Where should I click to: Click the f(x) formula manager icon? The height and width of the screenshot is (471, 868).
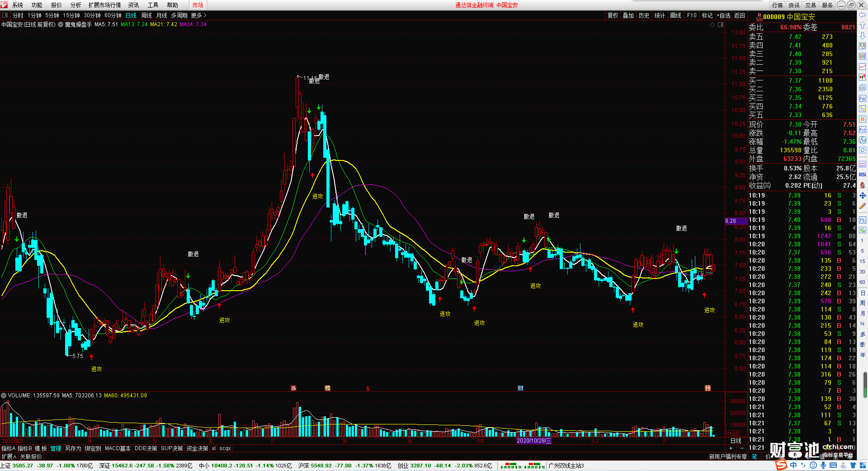(x=862, y=140)
